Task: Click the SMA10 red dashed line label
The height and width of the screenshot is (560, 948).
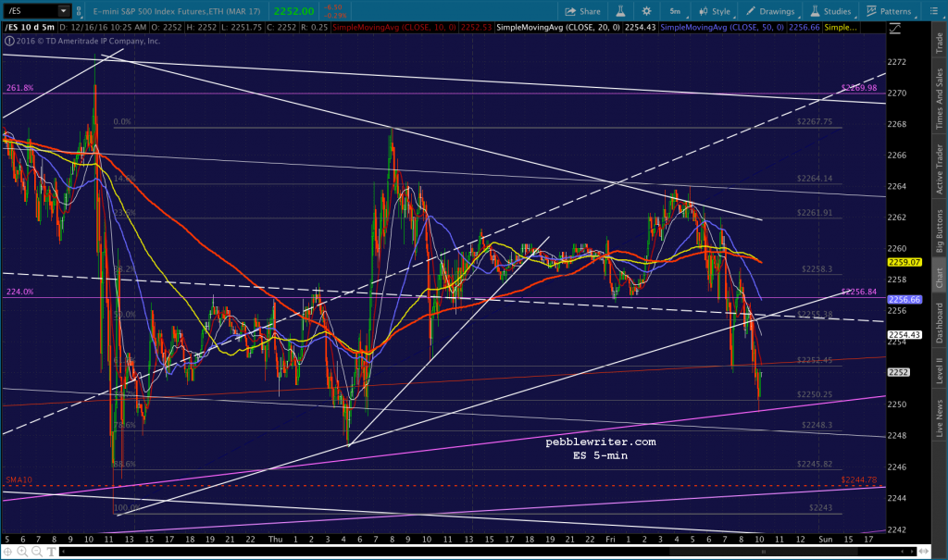Action: pyautogui.click(x=19, y=479)
